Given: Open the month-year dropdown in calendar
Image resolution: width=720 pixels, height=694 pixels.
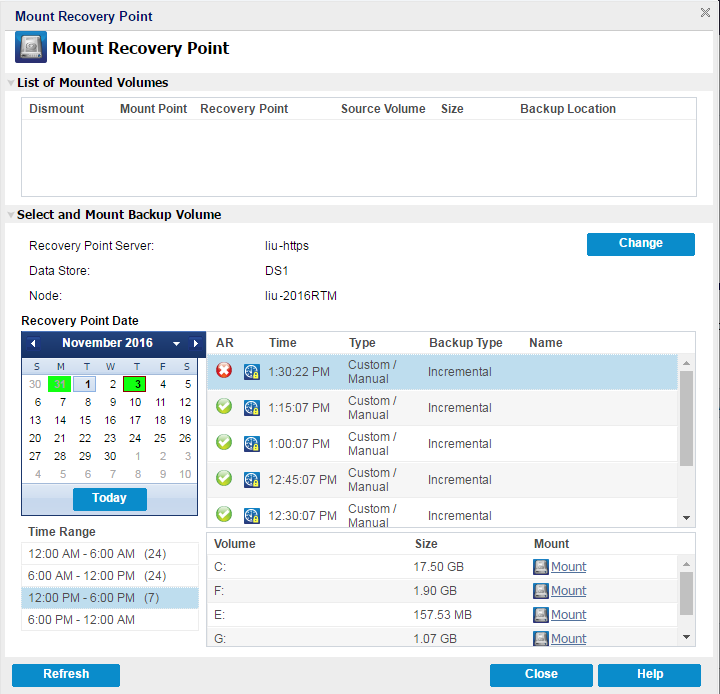Looking at the screenshot, I should (176, 344).
